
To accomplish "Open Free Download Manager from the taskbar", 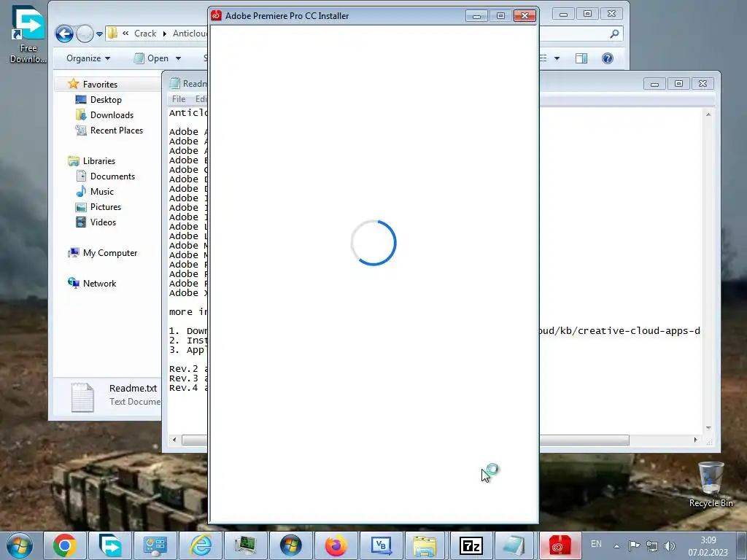I will pyautogui.click(x=110, y=545).
